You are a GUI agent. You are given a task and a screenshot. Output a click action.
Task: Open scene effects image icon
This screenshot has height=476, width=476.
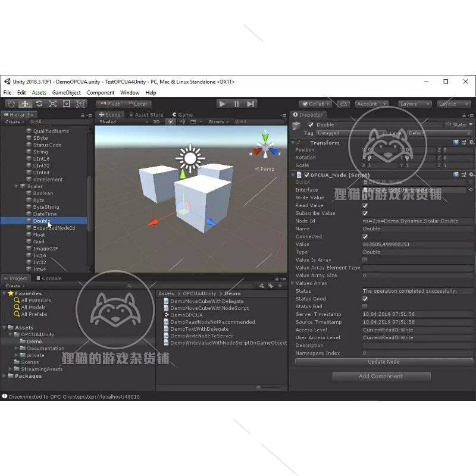tap(193, 122)
